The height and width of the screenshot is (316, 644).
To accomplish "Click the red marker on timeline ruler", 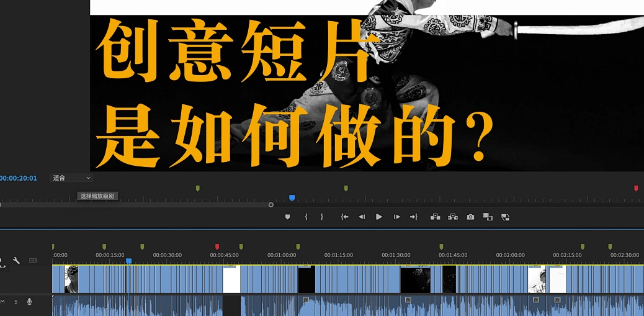I will (x=217, y=247).
